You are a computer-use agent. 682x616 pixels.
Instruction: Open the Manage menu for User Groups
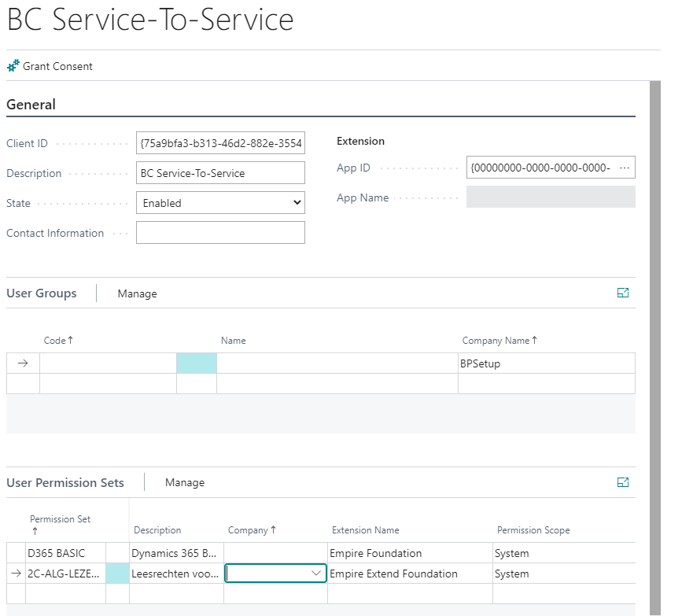(x=138, y=293)
